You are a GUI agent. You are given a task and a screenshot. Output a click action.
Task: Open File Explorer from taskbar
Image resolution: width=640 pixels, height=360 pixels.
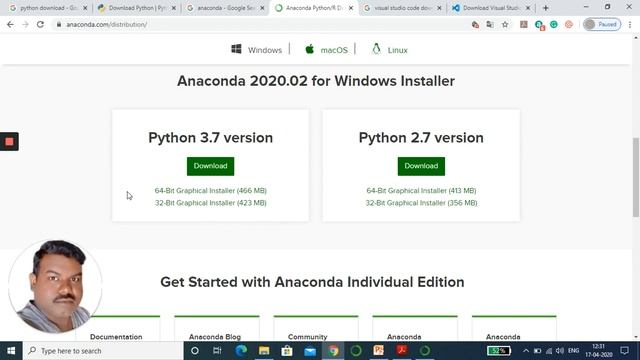point(264,351)
